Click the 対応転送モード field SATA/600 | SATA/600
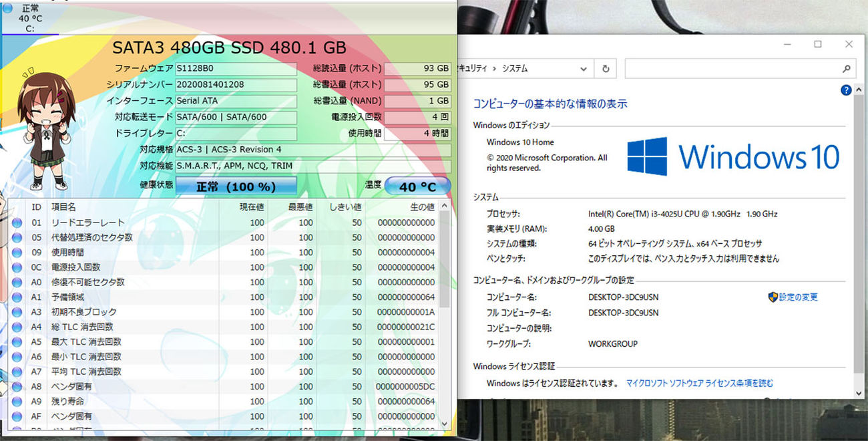This screenshot has width=868, height=441. (x=236, y=117)
